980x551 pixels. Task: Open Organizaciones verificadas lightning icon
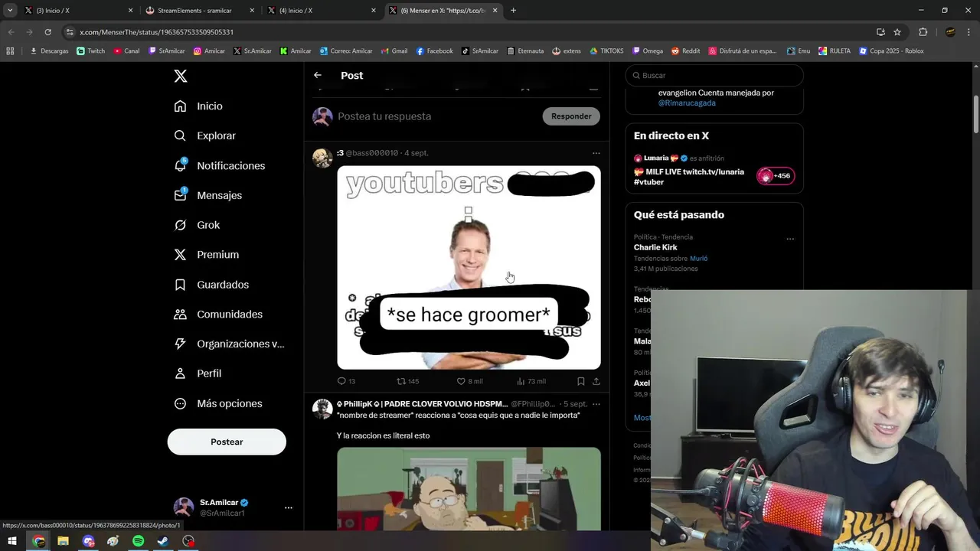coord(180,344)
